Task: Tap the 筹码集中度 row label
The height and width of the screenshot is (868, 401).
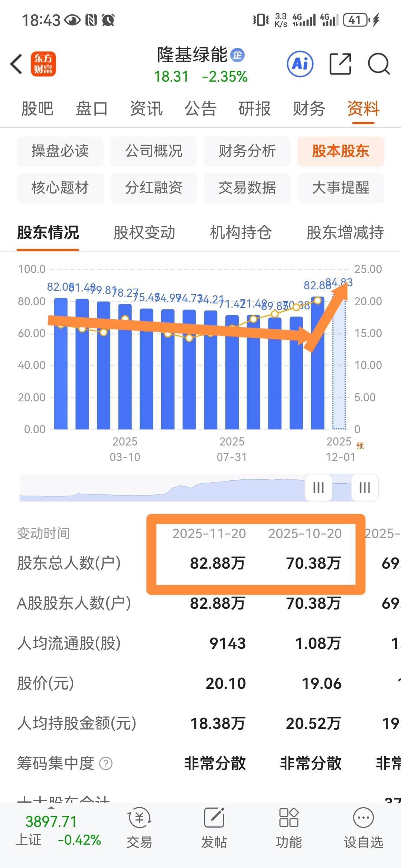Action: point(56,763)
